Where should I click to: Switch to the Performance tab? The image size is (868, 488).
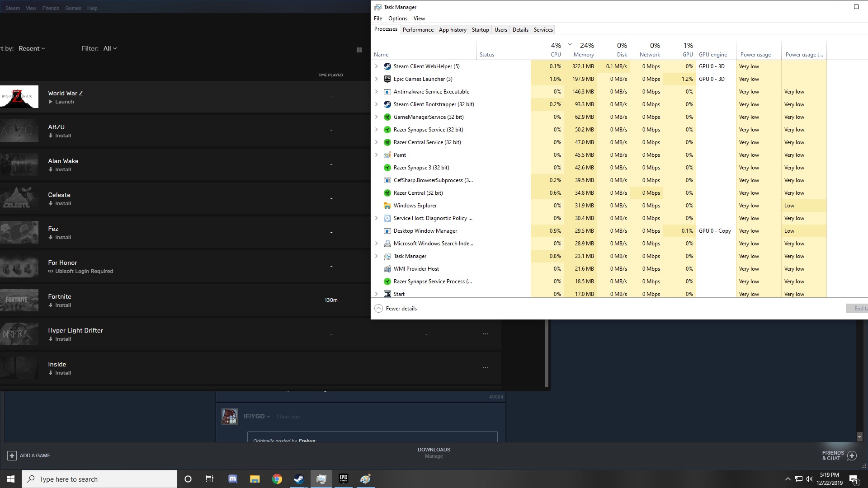pyautogui.click(x=418, y=30)
